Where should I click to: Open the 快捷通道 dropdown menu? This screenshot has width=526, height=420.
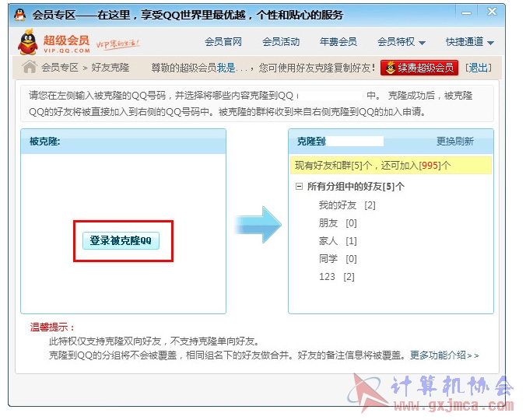coord(470,42)
